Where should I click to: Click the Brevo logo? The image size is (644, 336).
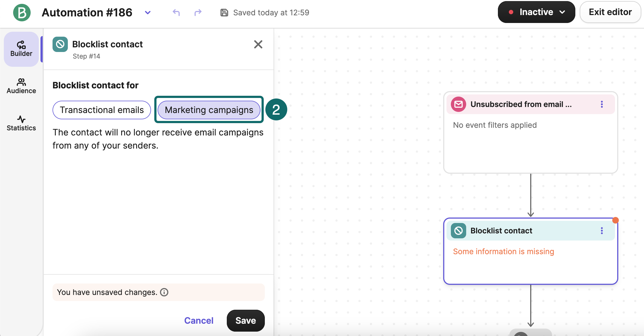coord(22,13)
